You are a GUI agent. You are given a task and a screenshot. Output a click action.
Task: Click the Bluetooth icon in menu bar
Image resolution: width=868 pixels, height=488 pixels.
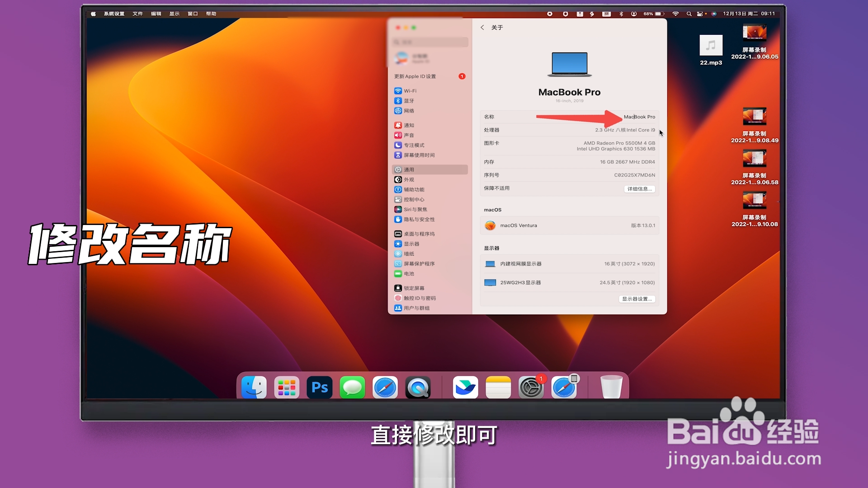621,14
